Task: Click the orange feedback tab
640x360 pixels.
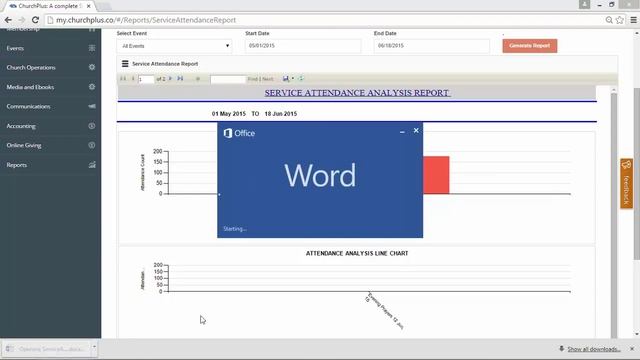Action: [x=626, y=184]
